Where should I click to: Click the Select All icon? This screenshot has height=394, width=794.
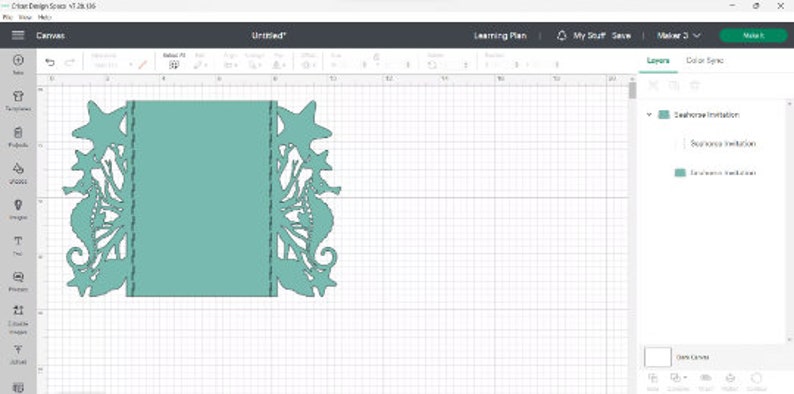click(x=174, y=64)
